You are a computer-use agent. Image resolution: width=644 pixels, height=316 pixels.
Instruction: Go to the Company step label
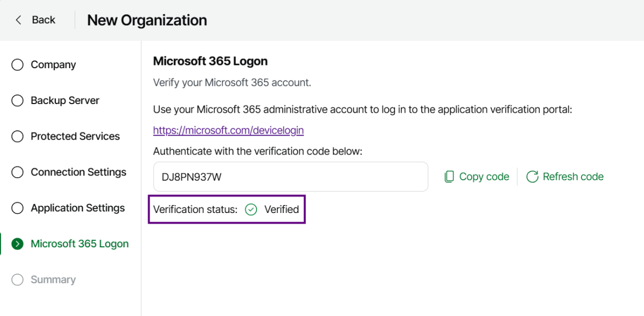(53, 65)
